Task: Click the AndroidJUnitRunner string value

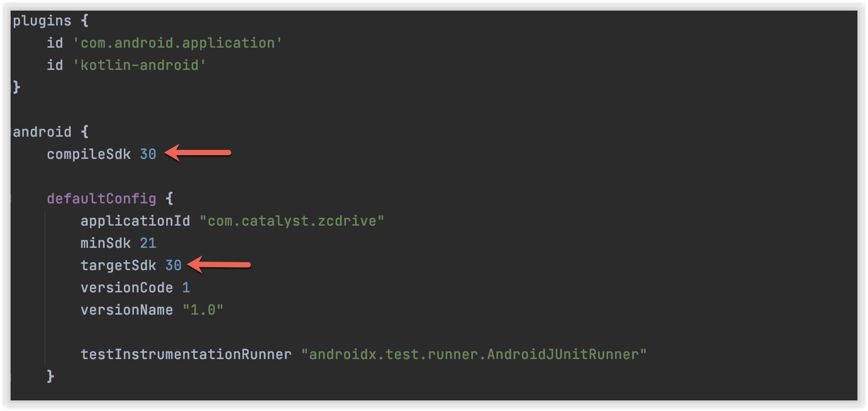Action: coord(474,354)
